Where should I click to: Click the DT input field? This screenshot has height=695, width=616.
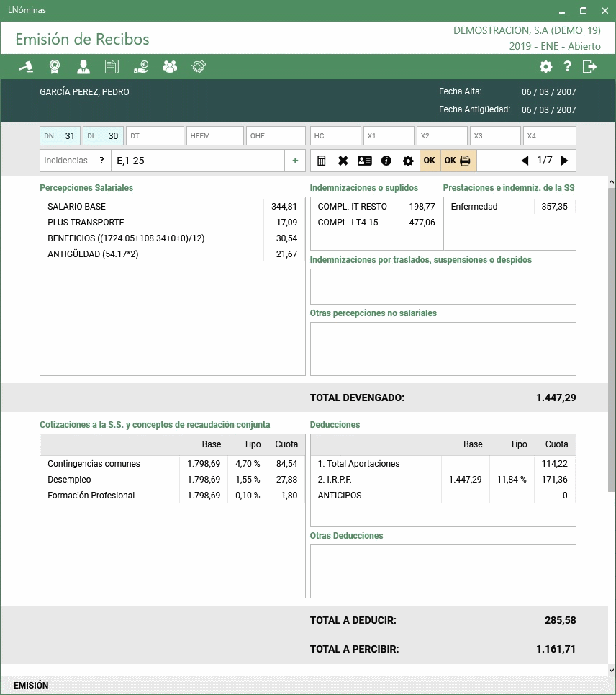[155, 135]
